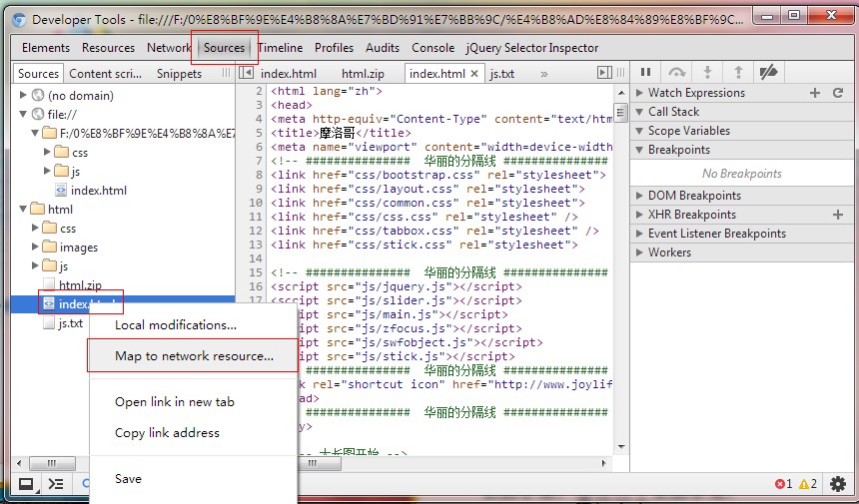Expand Watch Expressions section

click(639, 93)
